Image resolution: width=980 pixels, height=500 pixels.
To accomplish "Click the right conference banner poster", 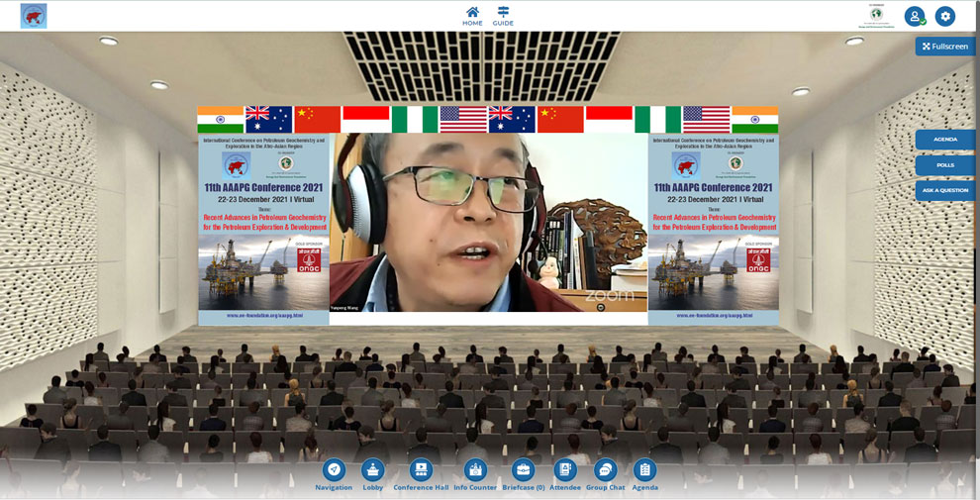I will click(713, 229).
